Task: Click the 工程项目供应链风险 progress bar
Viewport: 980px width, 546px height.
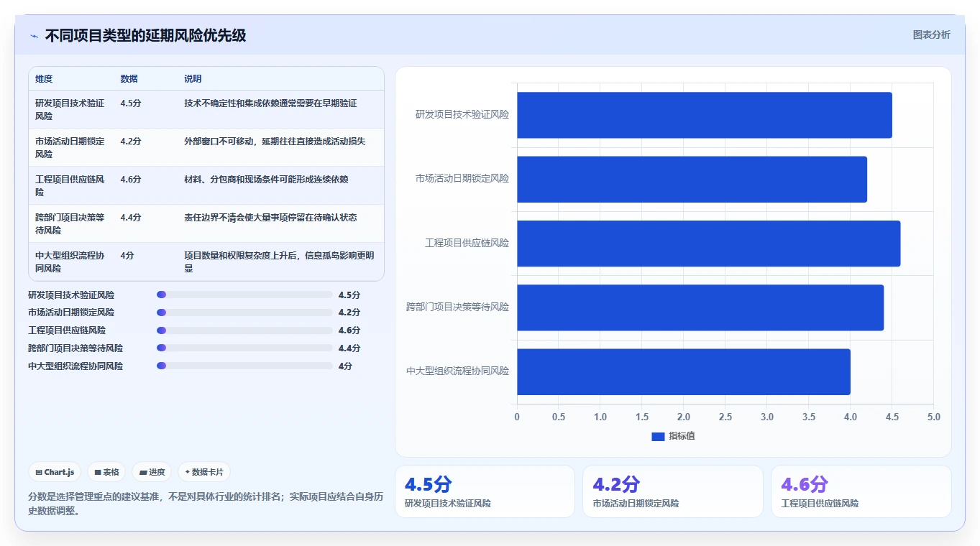Action: click(x=244, y=330)
